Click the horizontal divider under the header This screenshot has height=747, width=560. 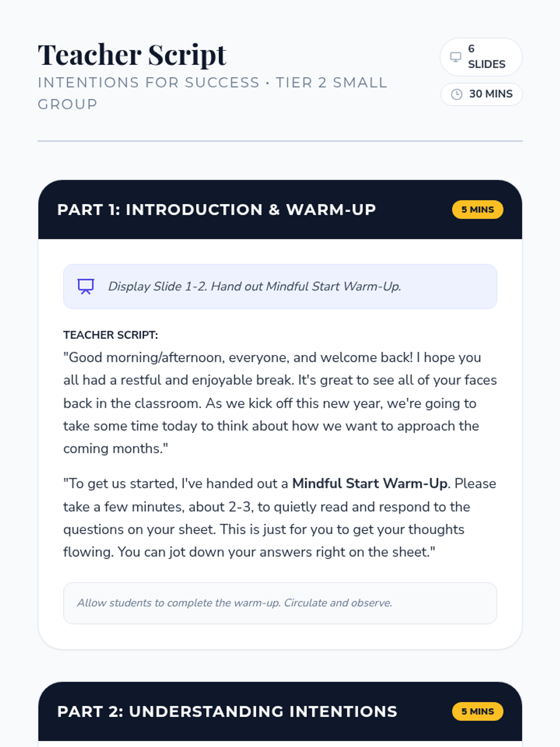pyautogui.click(x=280, y=141)
